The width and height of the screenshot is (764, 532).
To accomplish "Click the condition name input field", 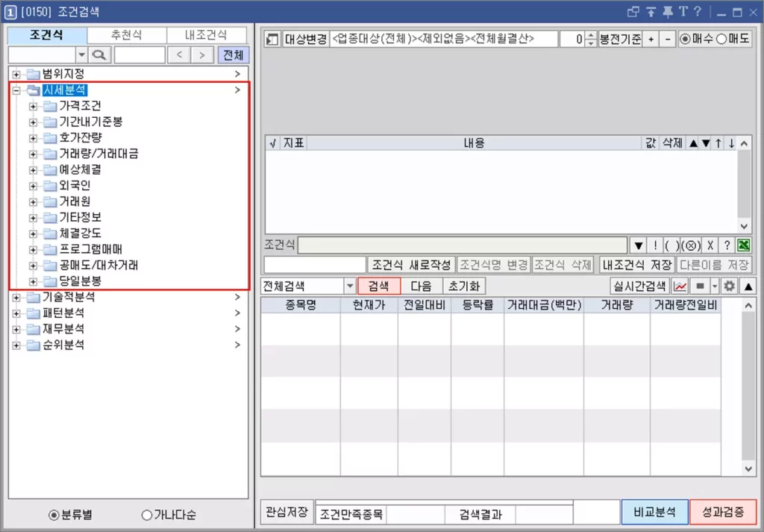I will pos(315,265).
